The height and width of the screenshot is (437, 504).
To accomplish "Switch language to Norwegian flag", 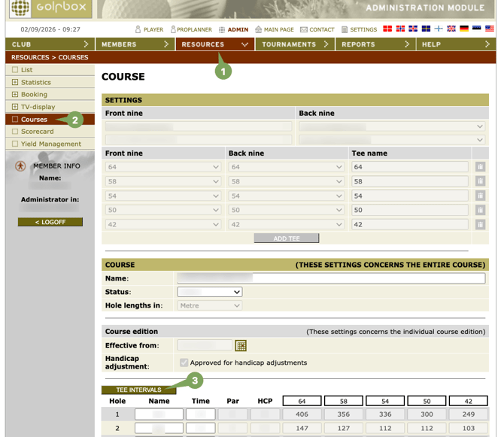I will click(400, 29).
